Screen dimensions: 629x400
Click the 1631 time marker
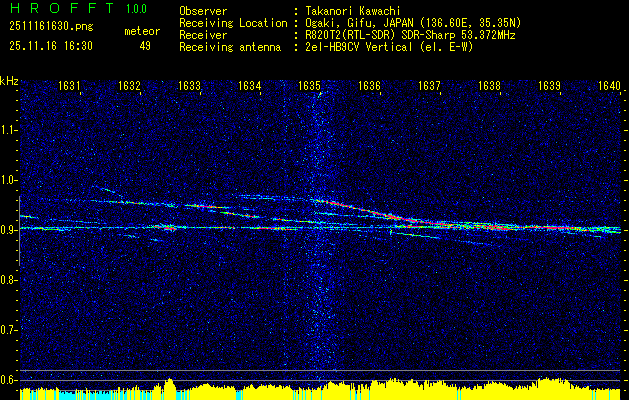pyautogui.click(x=69, y=86)
